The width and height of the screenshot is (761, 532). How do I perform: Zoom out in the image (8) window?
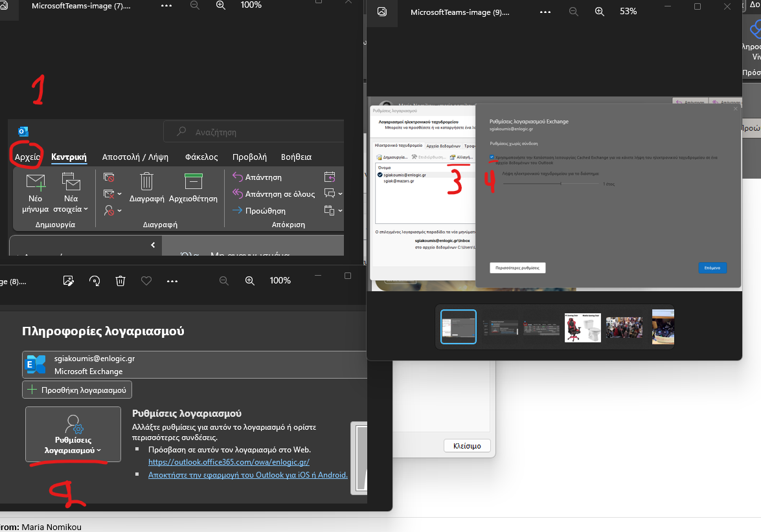[223, 280]
